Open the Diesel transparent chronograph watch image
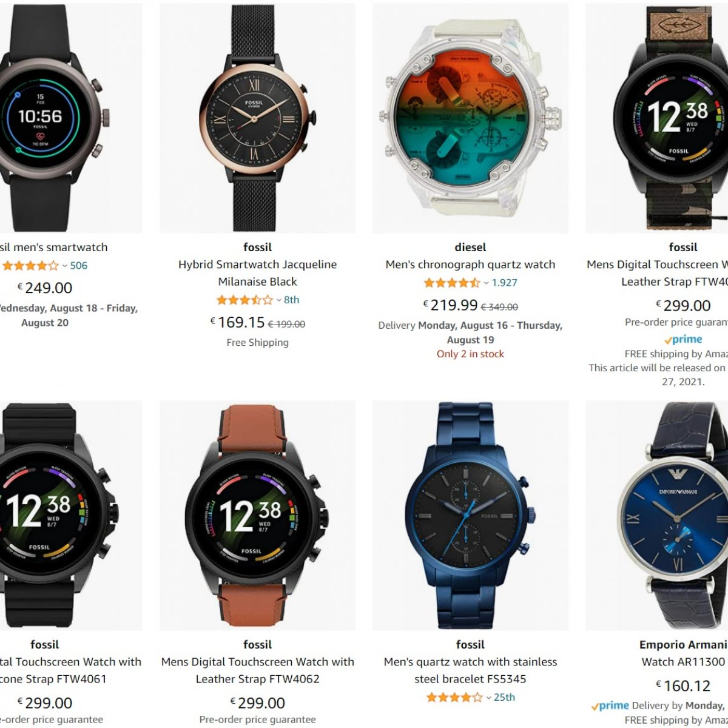 click(470, 118)
